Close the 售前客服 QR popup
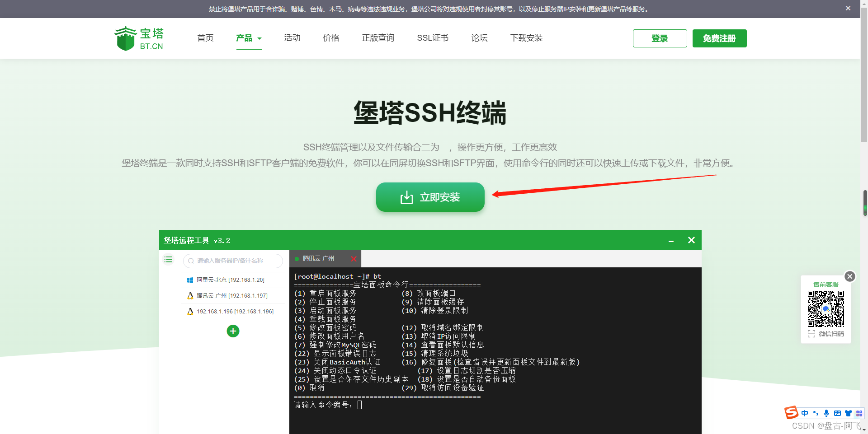This screenshot has height=434, width=868. click(850, 276)
